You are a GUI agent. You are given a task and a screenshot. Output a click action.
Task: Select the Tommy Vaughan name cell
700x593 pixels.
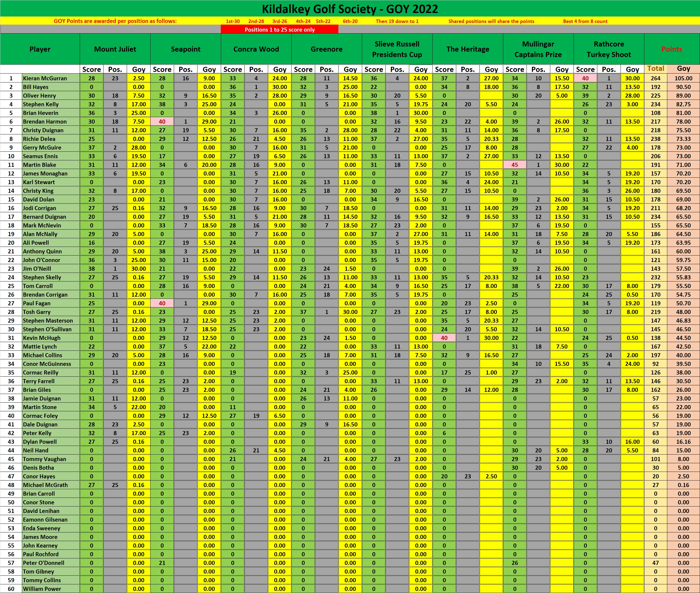[51, 459]
